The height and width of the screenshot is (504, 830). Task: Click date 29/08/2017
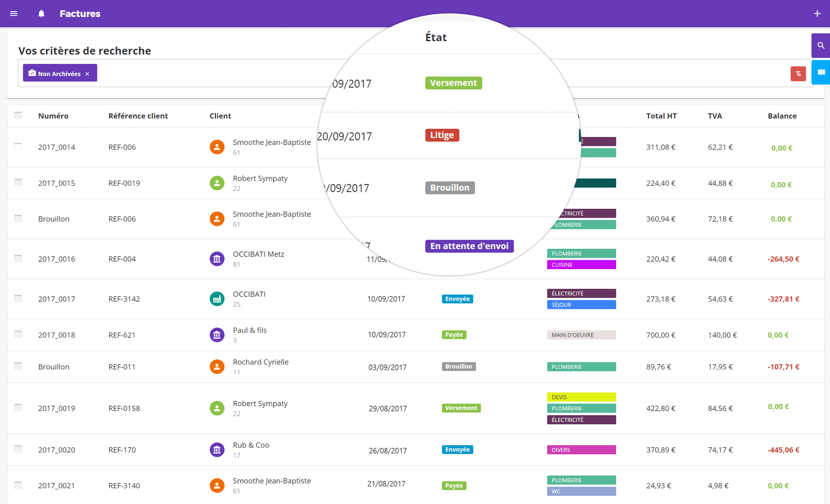click(388, 408)
